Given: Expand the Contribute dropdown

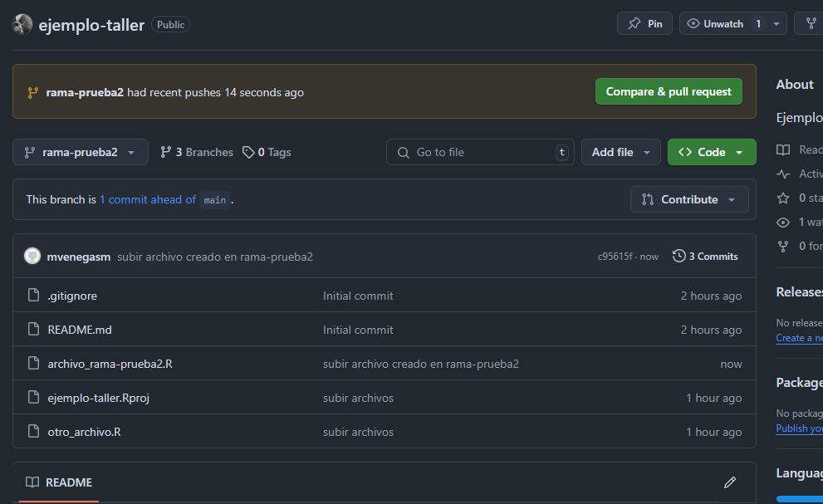Looking at the screenshot, I should click(689, 199).
